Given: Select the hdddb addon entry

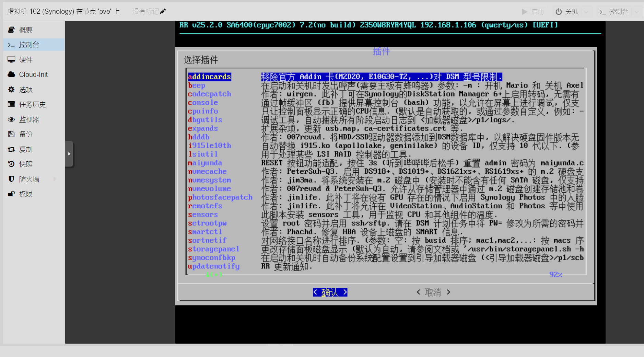Looking at the screenshot, I should (x=199, y=137).
